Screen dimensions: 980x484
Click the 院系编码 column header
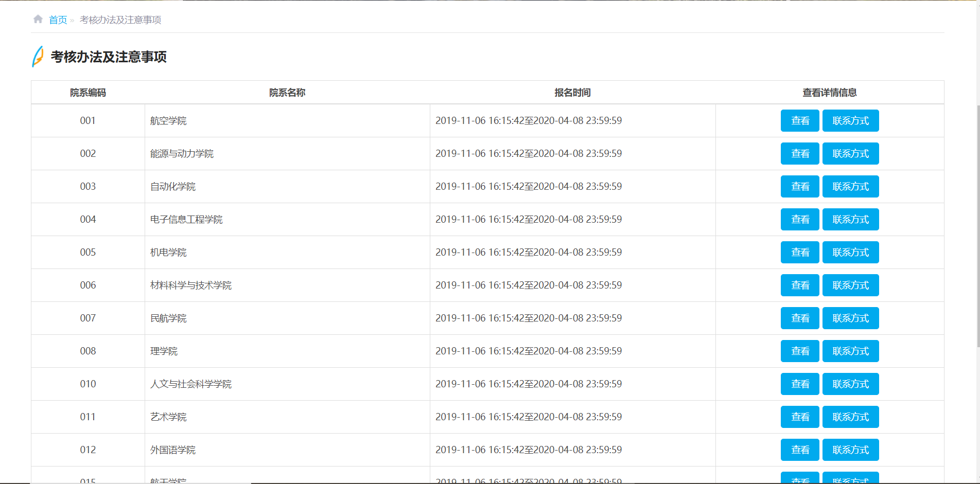(x=88, y=93)
